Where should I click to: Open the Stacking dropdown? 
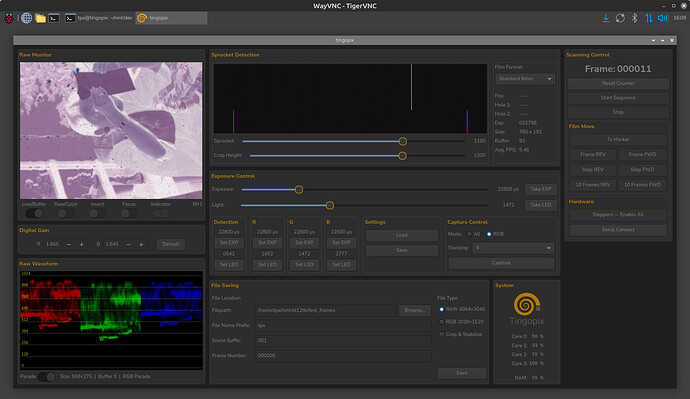tap(513, 248)
